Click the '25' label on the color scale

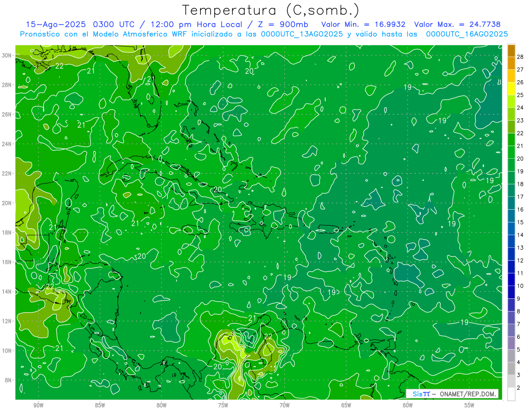(520, 95)
